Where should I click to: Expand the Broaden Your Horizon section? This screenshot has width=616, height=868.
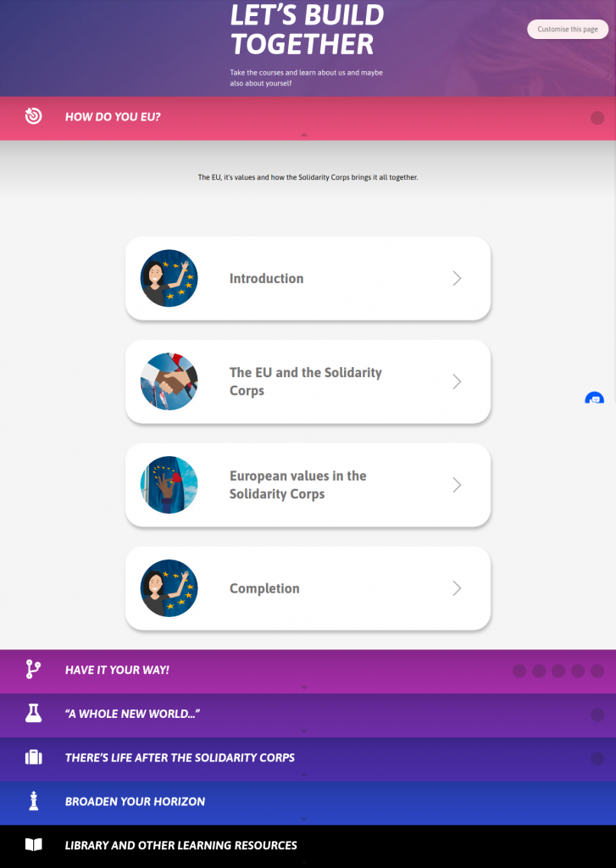[x=308, y=804]
